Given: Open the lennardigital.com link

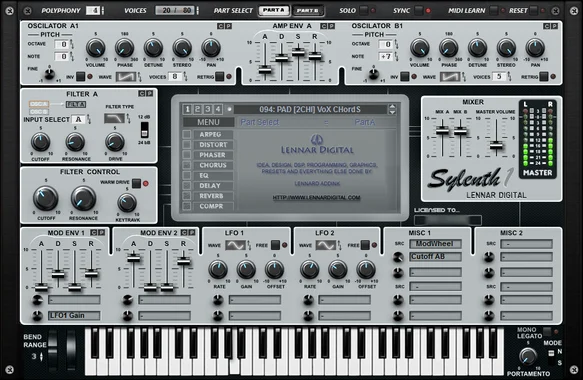Looking at the screenshot, I should coord(316,197).
